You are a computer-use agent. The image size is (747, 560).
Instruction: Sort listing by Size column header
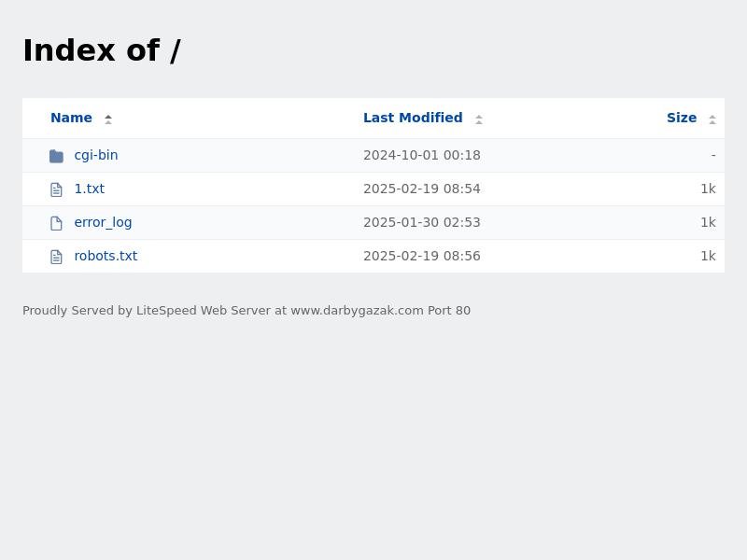point(682,118)
